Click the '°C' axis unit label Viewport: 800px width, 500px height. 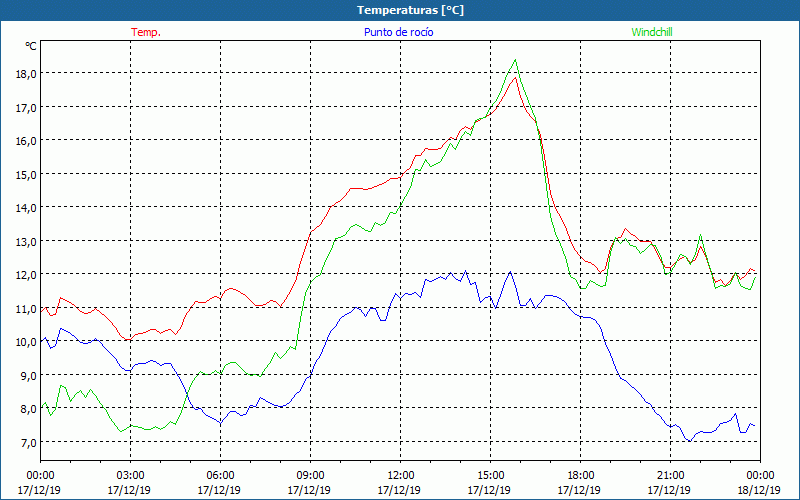31,46
